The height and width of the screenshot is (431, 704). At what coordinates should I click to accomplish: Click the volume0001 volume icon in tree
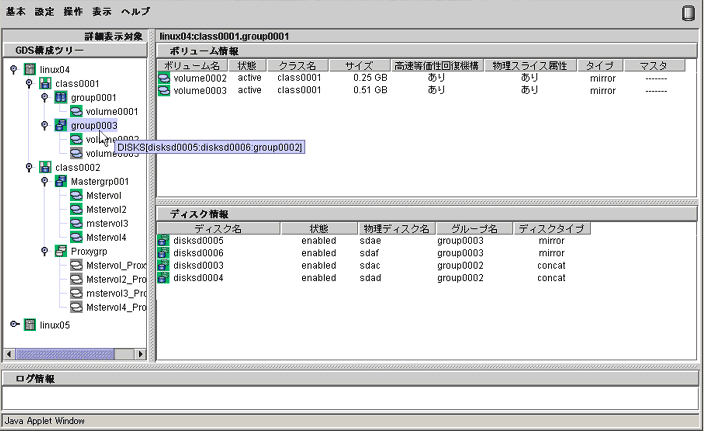point(76,112)
